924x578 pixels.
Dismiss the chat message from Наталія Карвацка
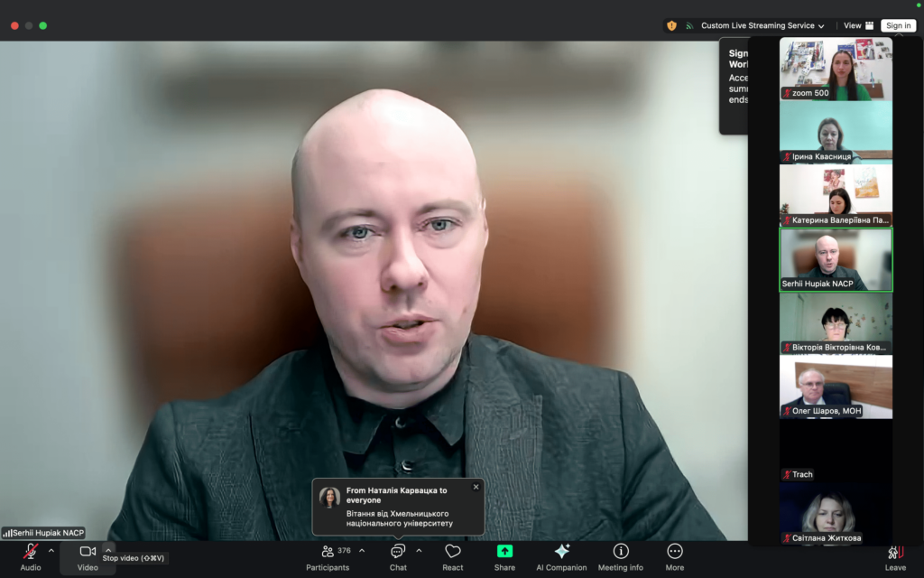[x=476, y=487]
